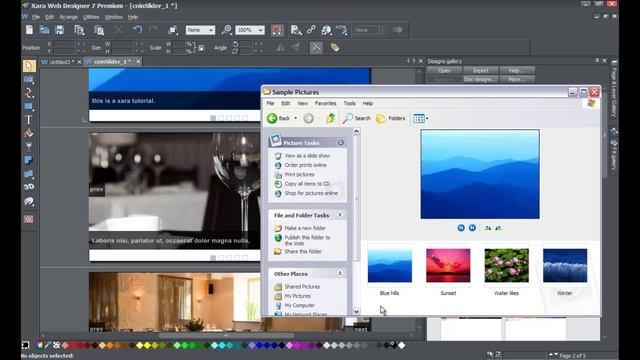The image size is (640, 360).
Task: Close the coinSlider_1 tab
Action: (138, 62)
